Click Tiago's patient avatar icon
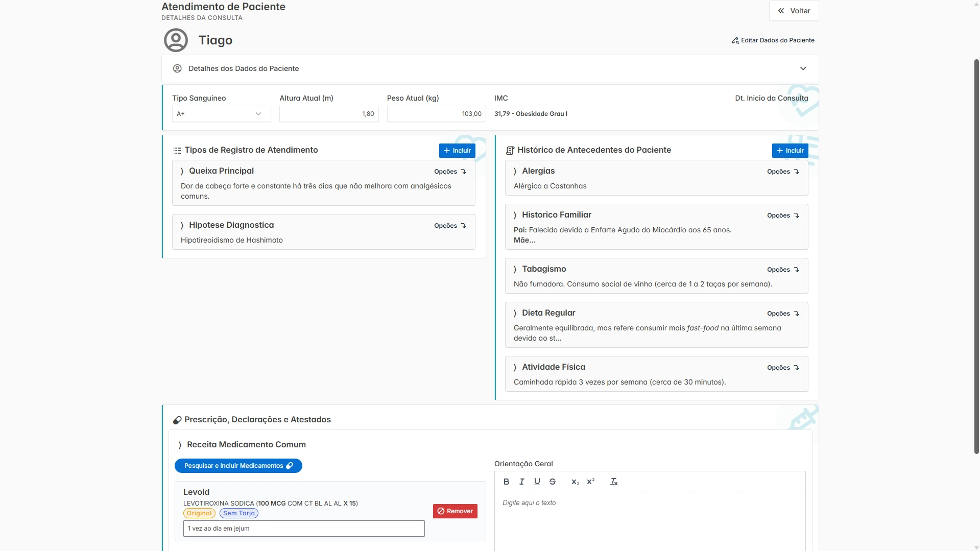Image resolution: width=980 pixels, height=551 pixels. [x=176, y=40]
